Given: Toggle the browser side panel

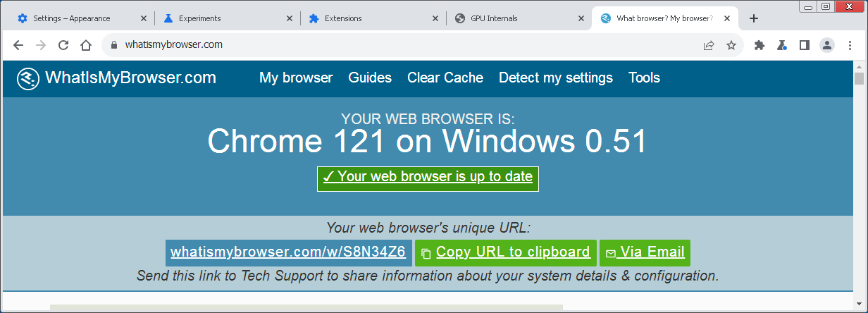Looking at the screenshot, I should click(x=804, y=45).
